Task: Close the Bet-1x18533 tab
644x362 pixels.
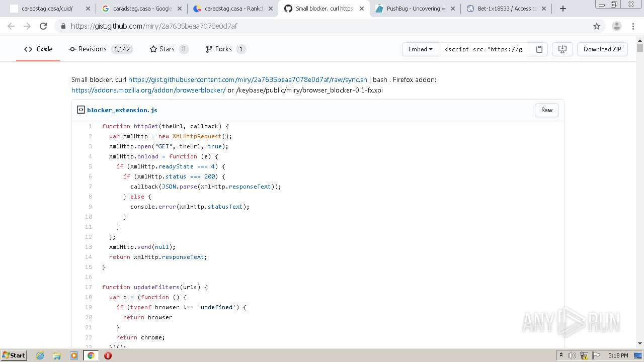Action: click(544, 9)
